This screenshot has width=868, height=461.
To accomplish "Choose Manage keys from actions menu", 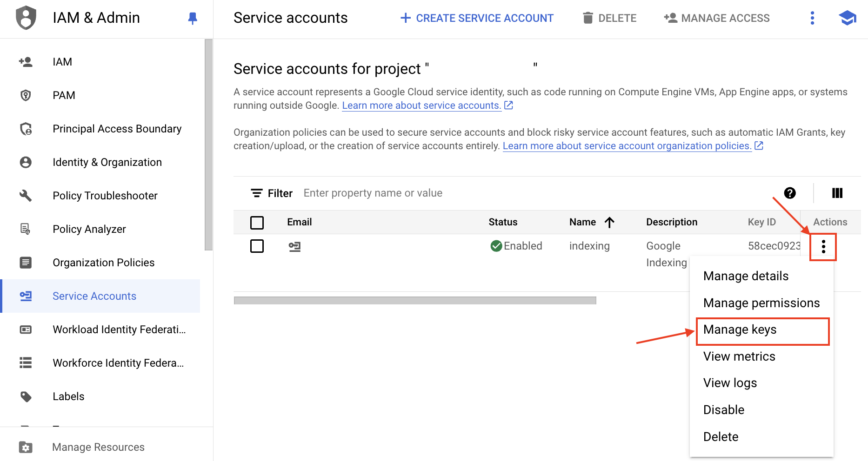I will (740, 330).
